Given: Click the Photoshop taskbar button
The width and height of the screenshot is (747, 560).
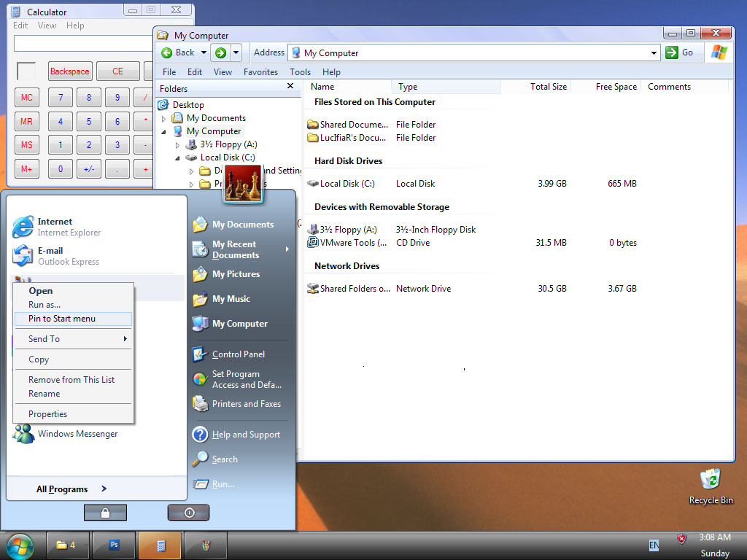Looking at the screenshot, I should (114, 545).
